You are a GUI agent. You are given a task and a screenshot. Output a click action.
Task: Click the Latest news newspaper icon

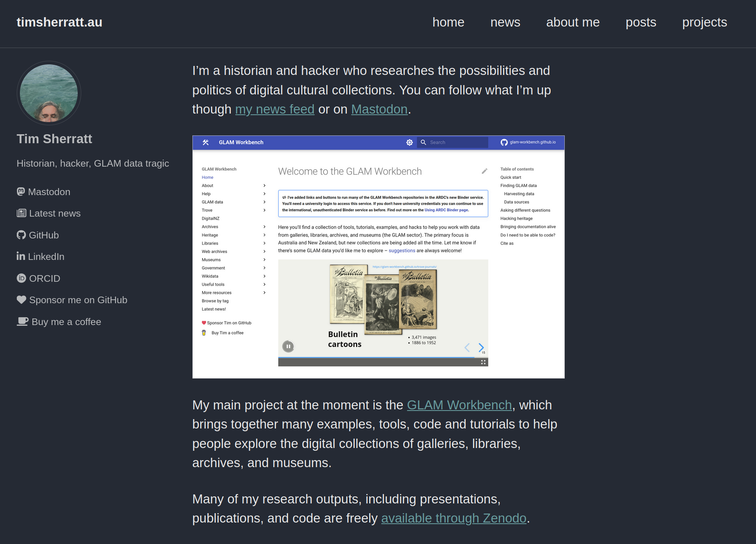pos(21,213)
